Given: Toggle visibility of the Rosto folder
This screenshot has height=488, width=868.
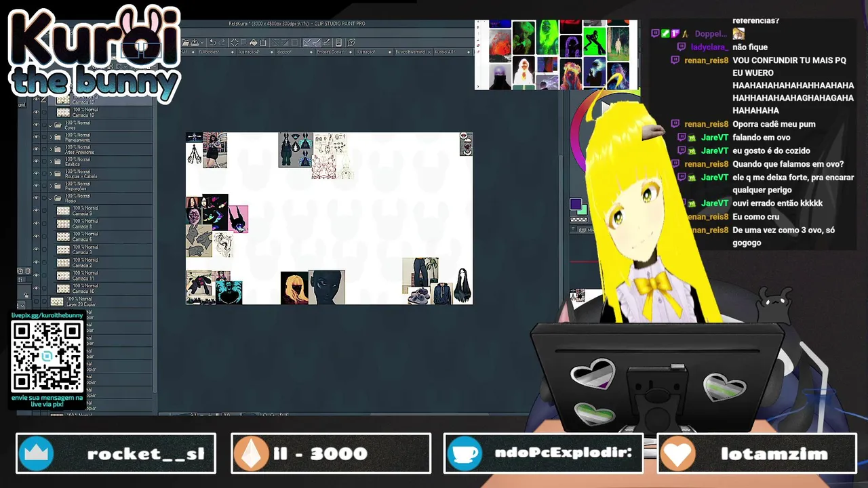Looking at the screenshot, I should [x=36, y=198].
